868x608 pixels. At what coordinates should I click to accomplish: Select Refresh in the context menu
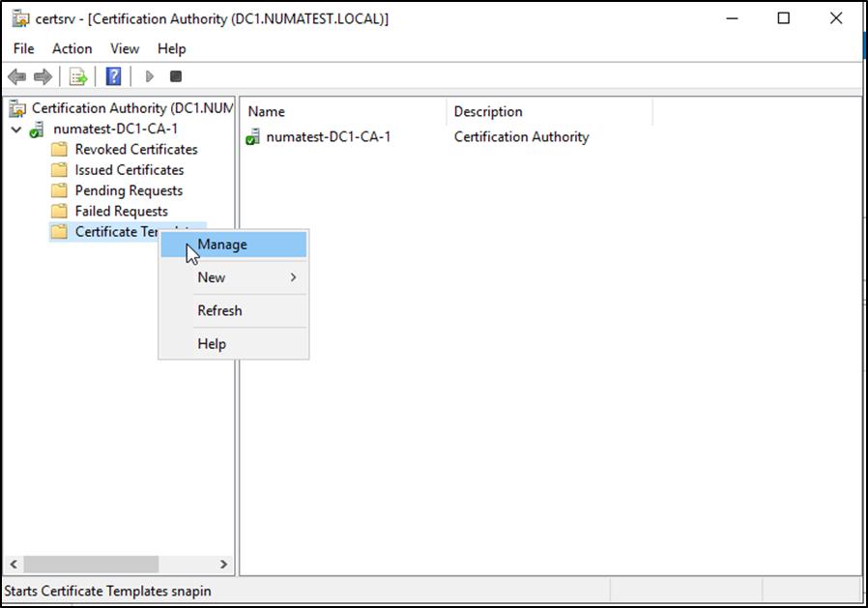pos(219,311)
